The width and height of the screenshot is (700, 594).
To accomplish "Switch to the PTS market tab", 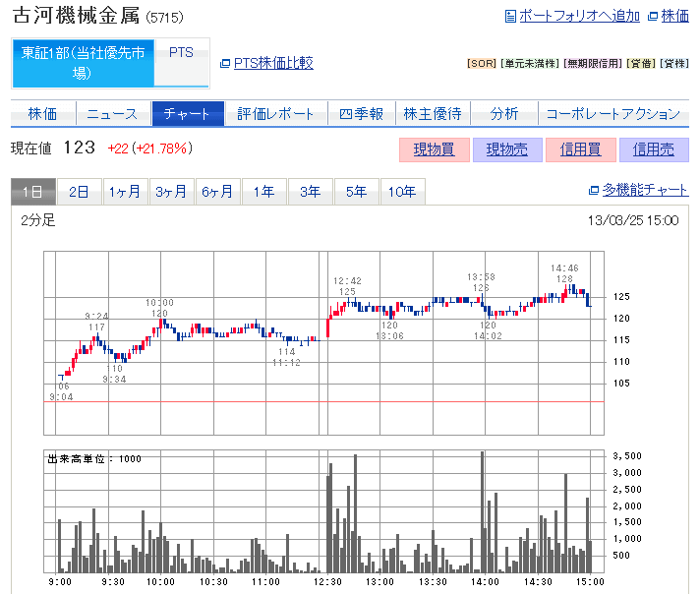I will [181, 53].
